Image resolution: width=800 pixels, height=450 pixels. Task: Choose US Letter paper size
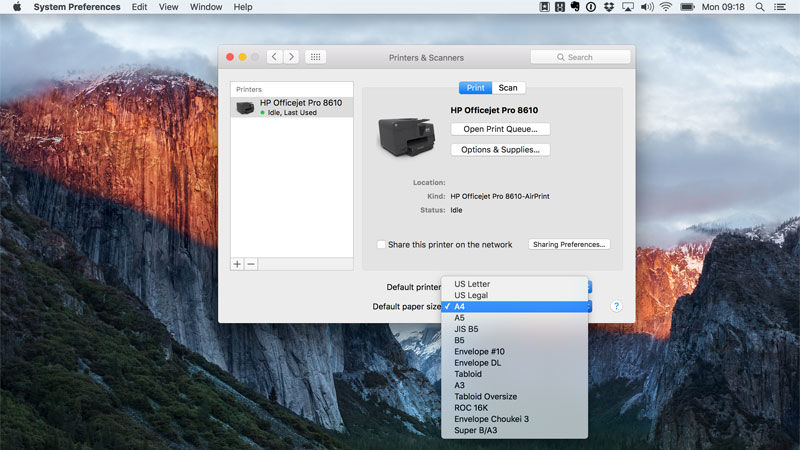[514, 284]
